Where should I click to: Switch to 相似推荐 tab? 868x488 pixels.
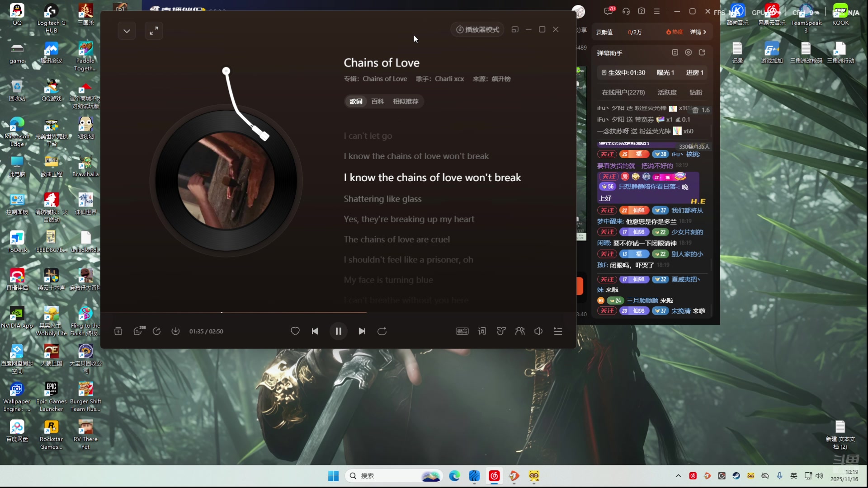click(406, 101)
